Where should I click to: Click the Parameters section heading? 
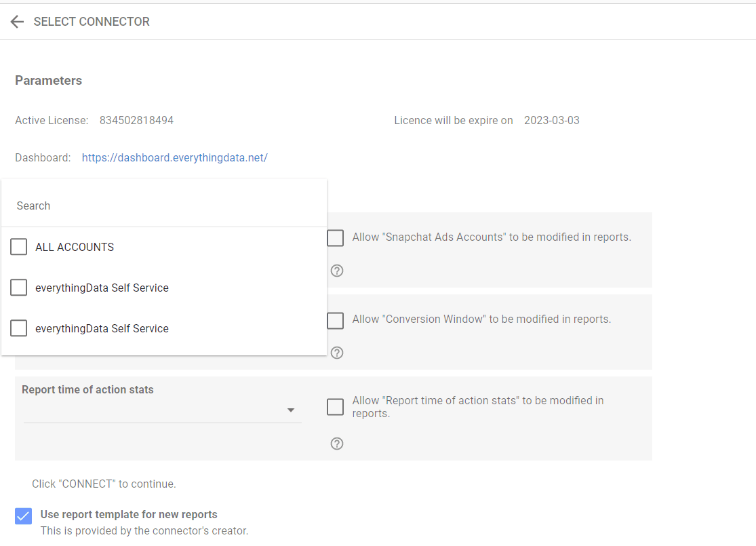pyautogui.click(x=48, y=81)
